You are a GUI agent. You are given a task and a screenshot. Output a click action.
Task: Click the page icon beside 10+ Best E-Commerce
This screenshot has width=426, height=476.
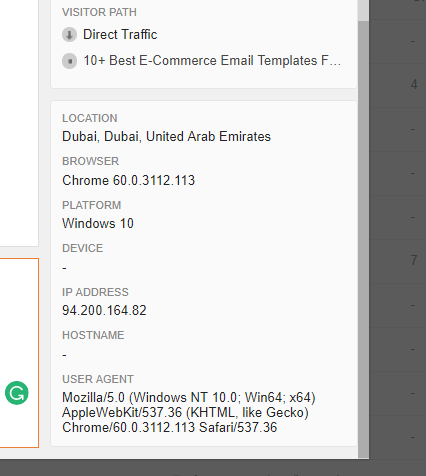pyautogui.click(x=69, y=61)
